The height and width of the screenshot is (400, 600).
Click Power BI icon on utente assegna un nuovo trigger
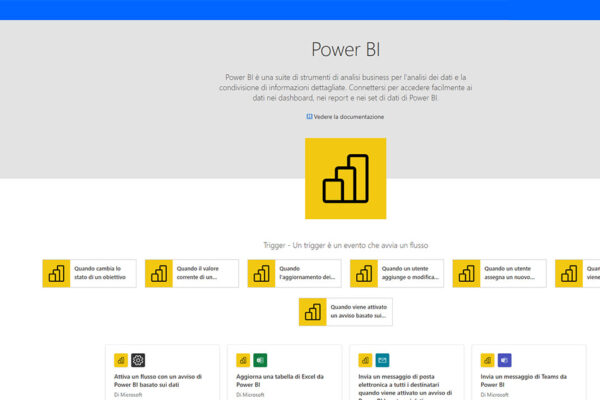tap(466, 273)
